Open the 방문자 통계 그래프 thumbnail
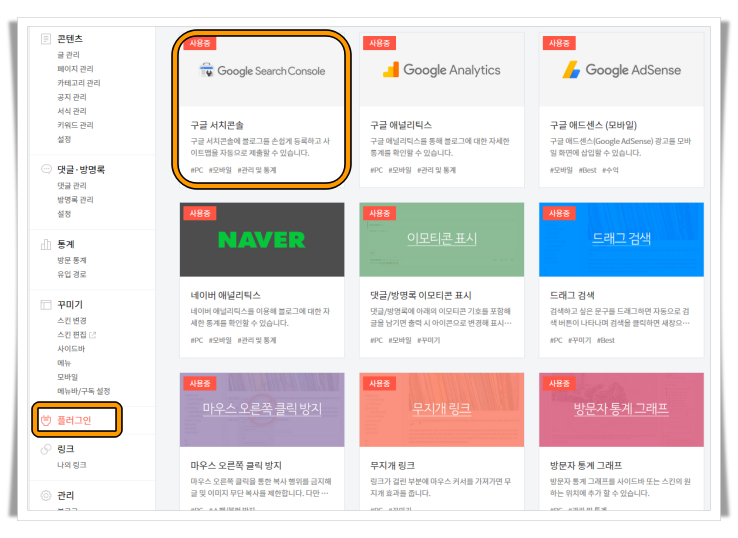This screenshot has width=738, height=538. click(621, 410)
